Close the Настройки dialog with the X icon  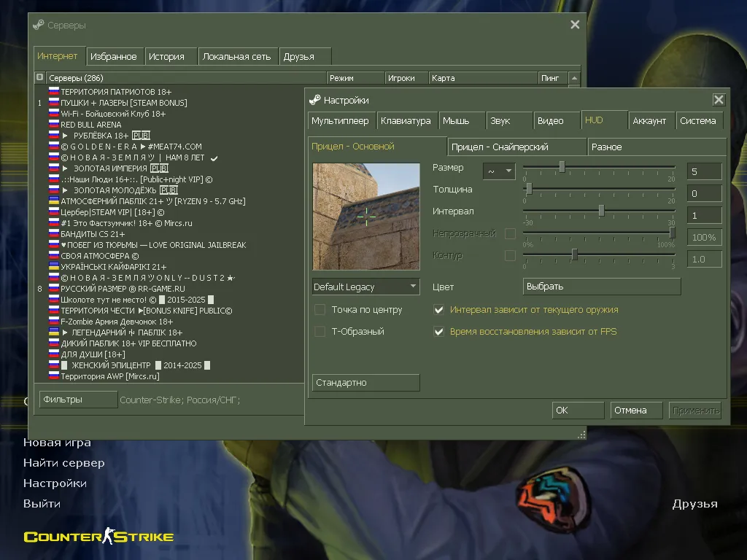coord(719,100)
